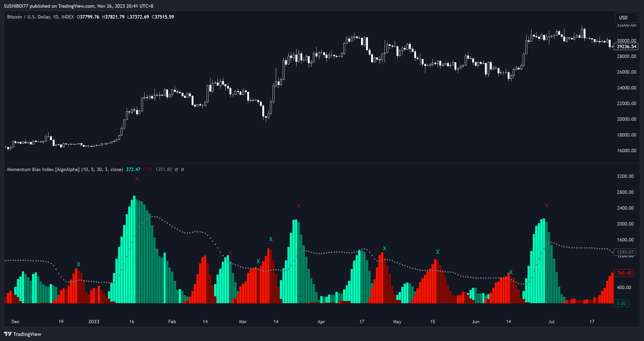644x341 pixels.
Task: Click the 30000.00 price axis label
Action: 627,41
